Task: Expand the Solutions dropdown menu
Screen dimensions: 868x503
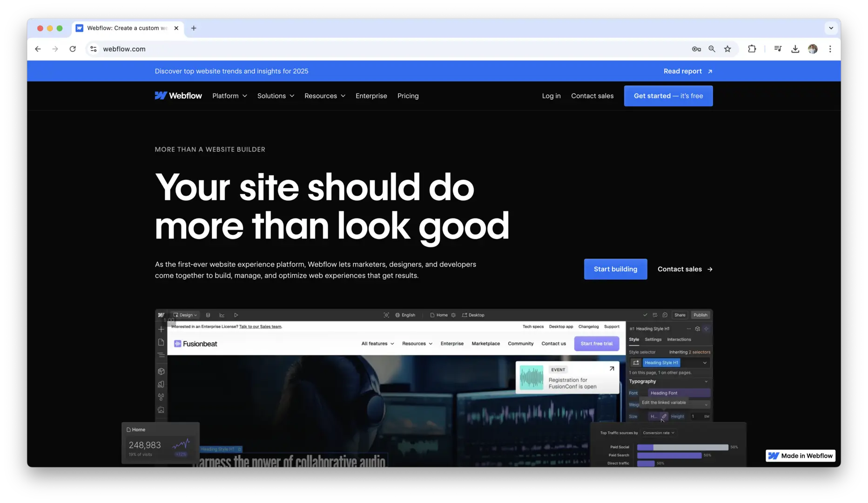Action: [x=276, y=96]
